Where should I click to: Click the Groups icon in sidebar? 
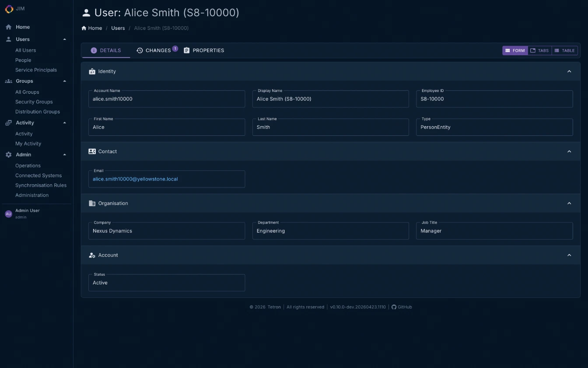(x=7, y=81)
